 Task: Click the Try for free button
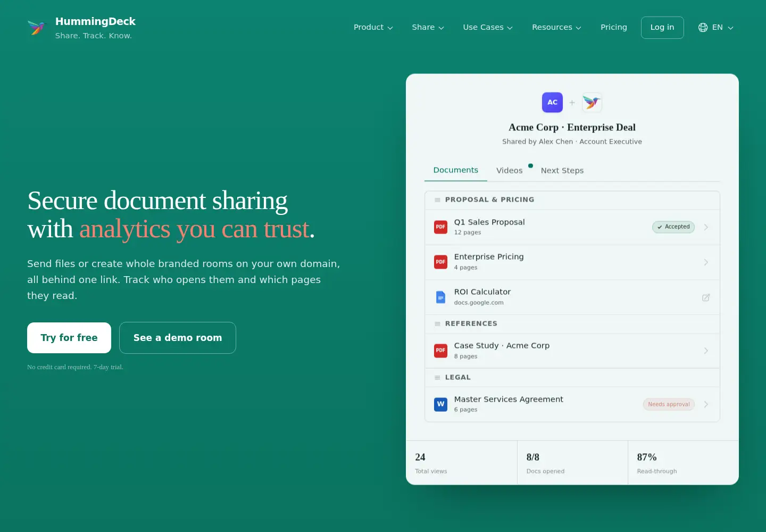(69, 338)
